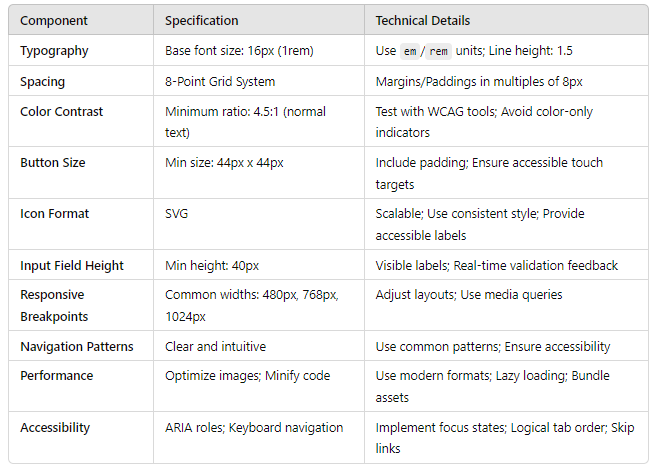Click the SVG specification cell

click(177, 213)
